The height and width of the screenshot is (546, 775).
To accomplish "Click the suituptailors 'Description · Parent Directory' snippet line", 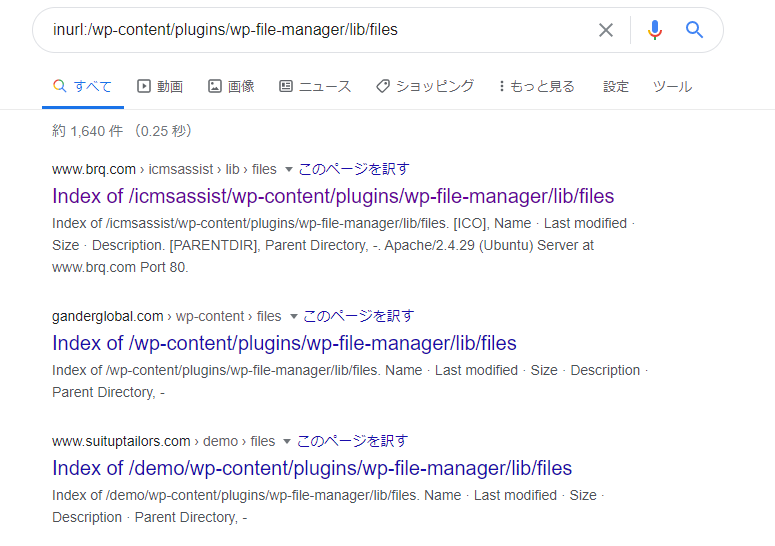I will click(149, 517).
